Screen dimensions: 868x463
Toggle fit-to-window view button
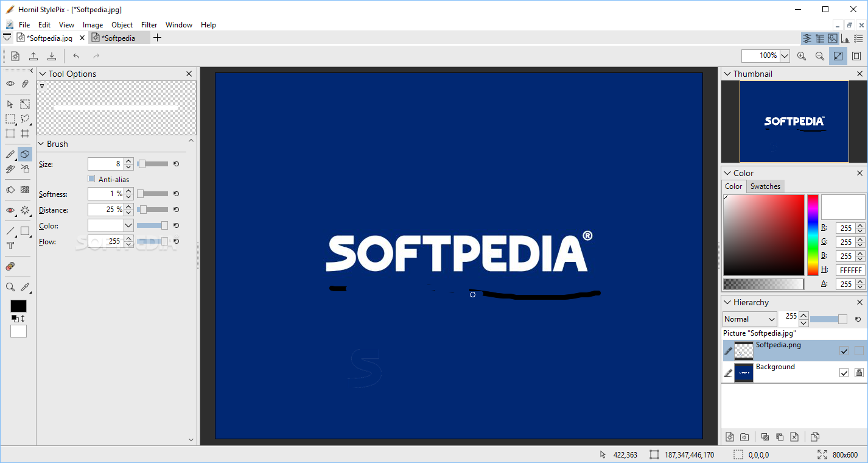(x=838, y=56)
